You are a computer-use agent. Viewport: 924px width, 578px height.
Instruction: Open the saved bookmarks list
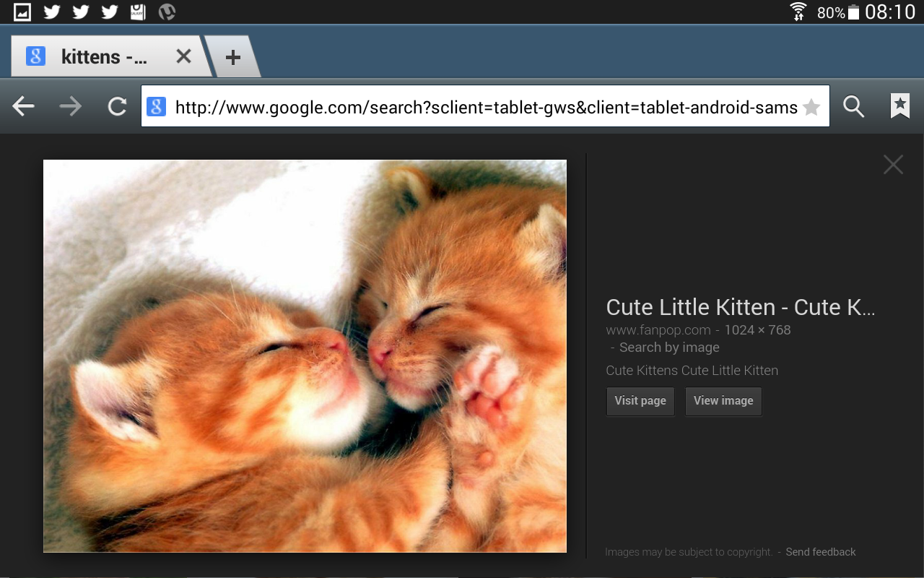[x=899, y=106]
